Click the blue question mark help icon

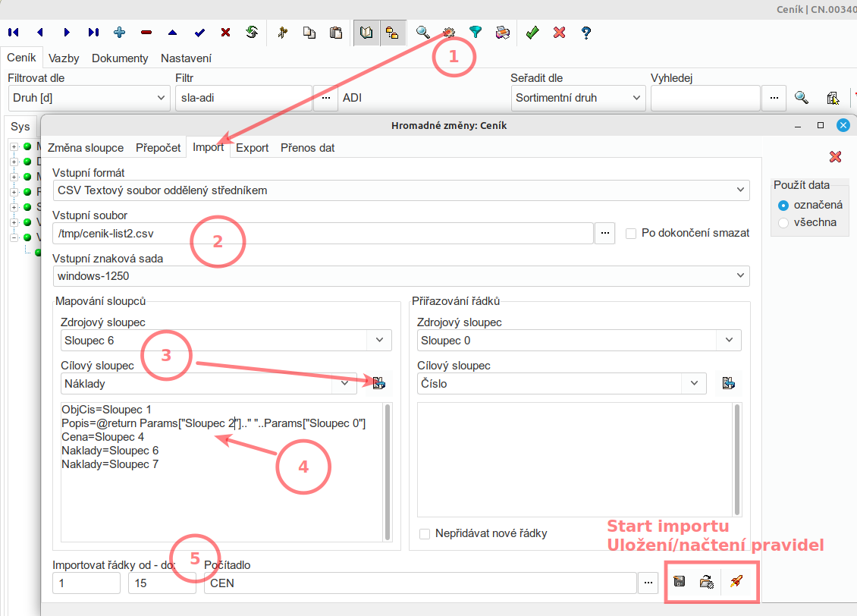tap(585, 33)
